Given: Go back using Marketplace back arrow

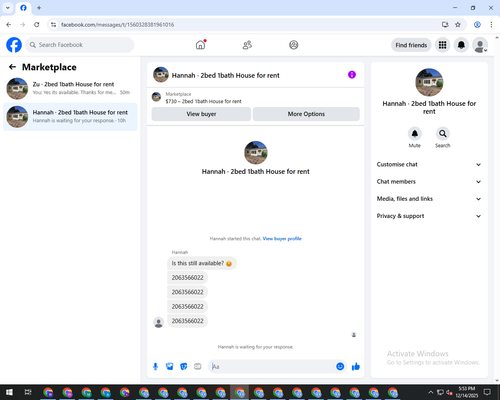Looking at the screenshot, I should point(12,67).
